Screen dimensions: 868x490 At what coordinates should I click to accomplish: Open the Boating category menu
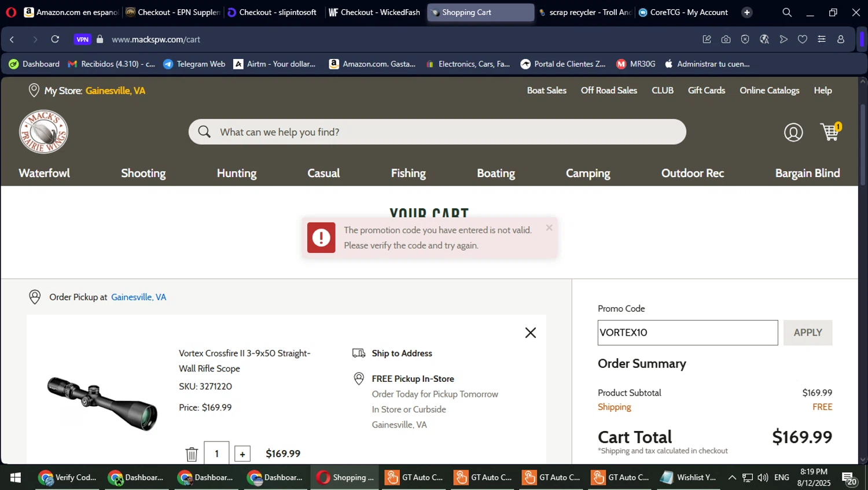click(x=496, y=173)
